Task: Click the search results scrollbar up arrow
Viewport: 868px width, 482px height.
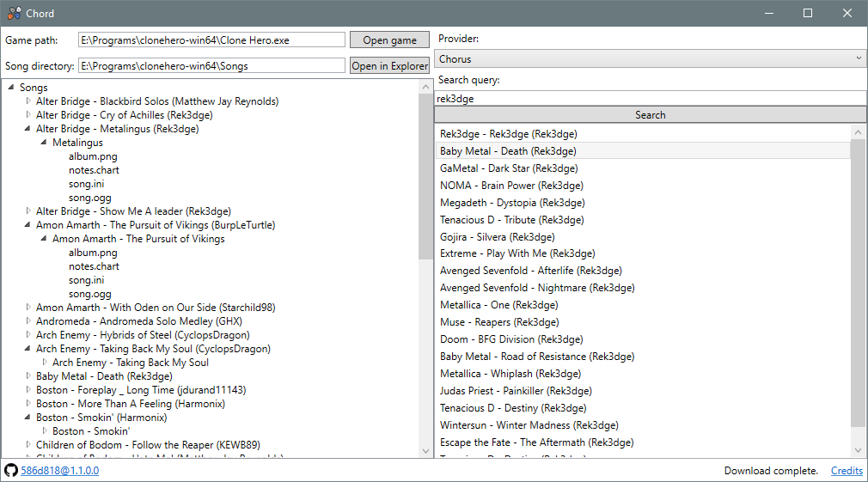Action: (858, 131)
